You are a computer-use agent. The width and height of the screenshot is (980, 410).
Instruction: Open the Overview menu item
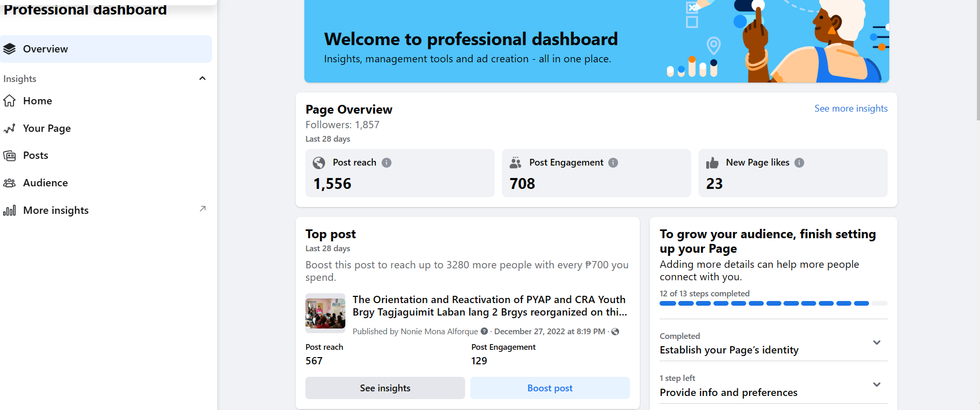pos(106,49)
